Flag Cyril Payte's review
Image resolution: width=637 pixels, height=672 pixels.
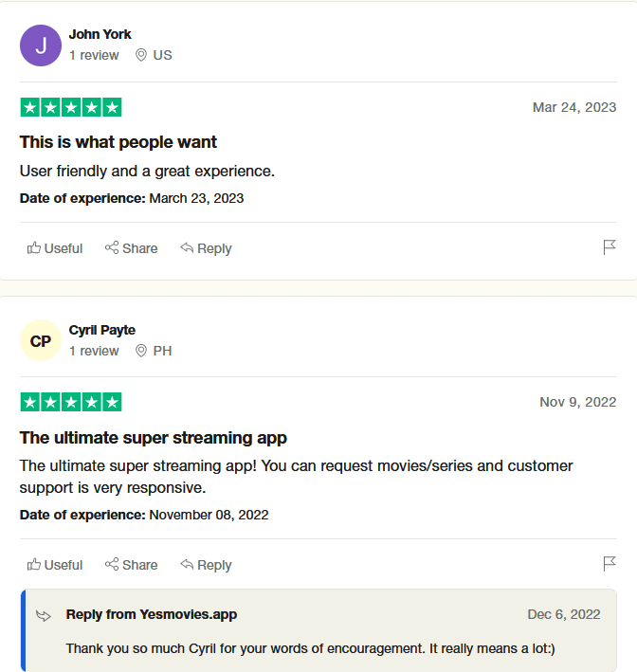click(x=610, y=564)
